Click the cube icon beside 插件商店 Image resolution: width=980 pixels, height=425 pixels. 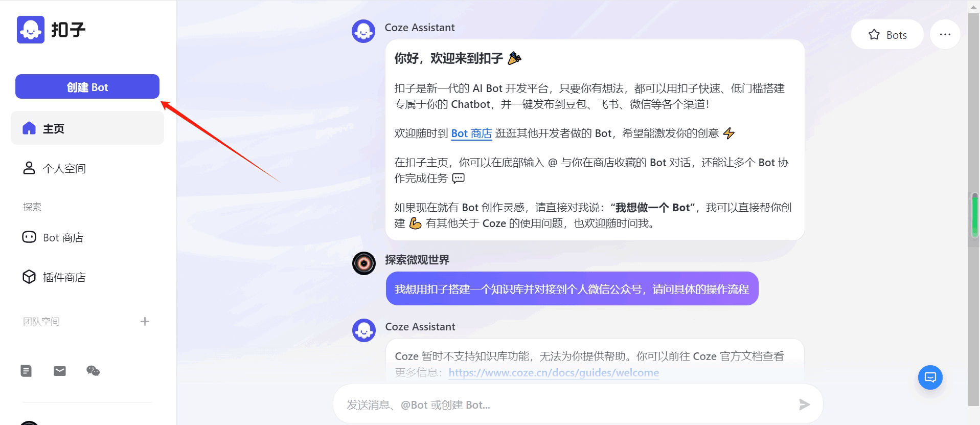[x=29, y=277]
